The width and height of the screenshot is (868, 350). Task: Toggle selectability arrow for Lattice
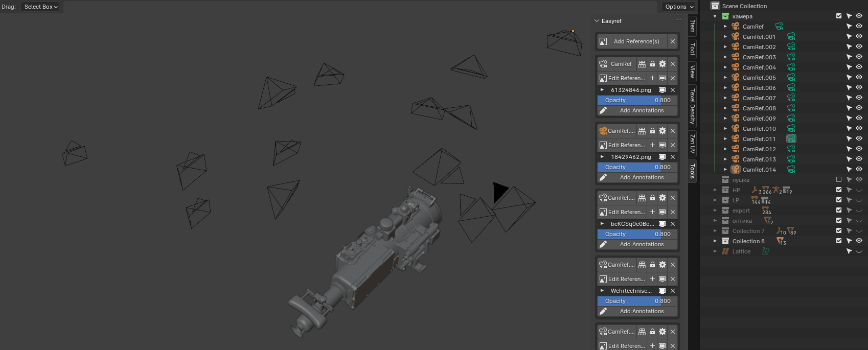849,251
